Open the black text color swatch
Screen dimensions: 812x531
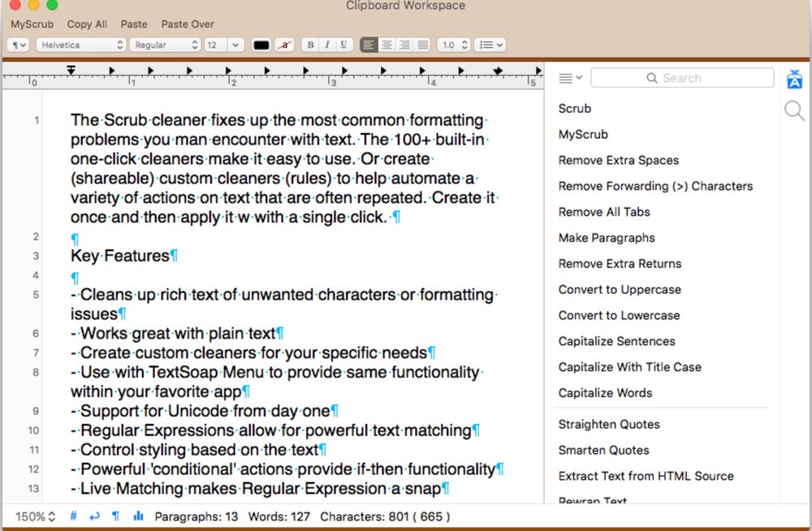(261, 45)
